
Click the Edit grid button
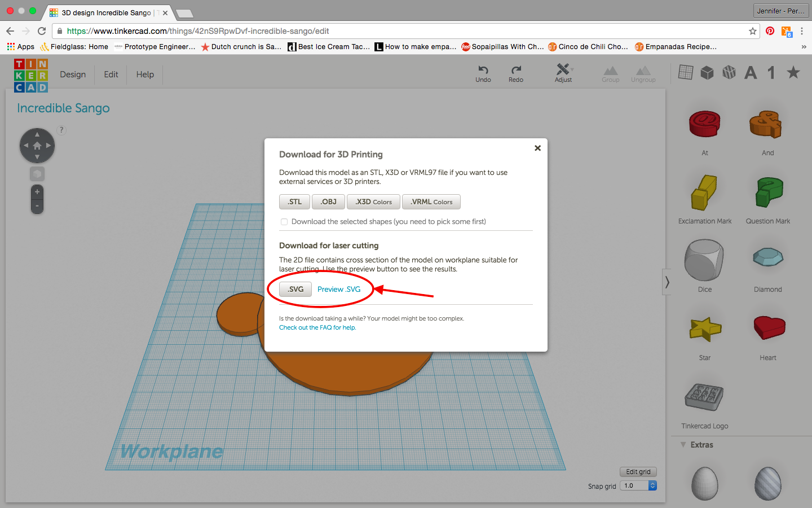tap(638, 472)
